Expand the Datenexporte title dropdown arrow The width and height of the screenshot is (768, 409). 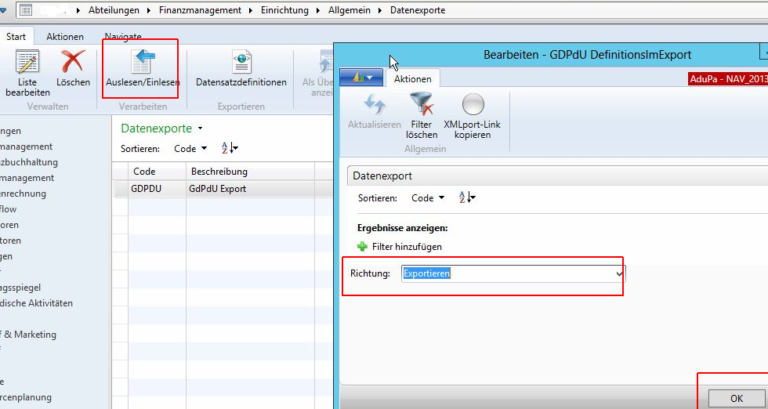point(201,128)
